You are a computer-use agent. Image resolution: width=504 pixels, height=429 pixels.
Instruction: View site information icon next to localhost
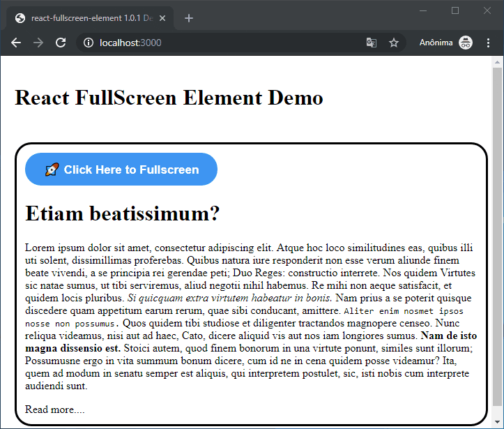[x=89, y=43]
